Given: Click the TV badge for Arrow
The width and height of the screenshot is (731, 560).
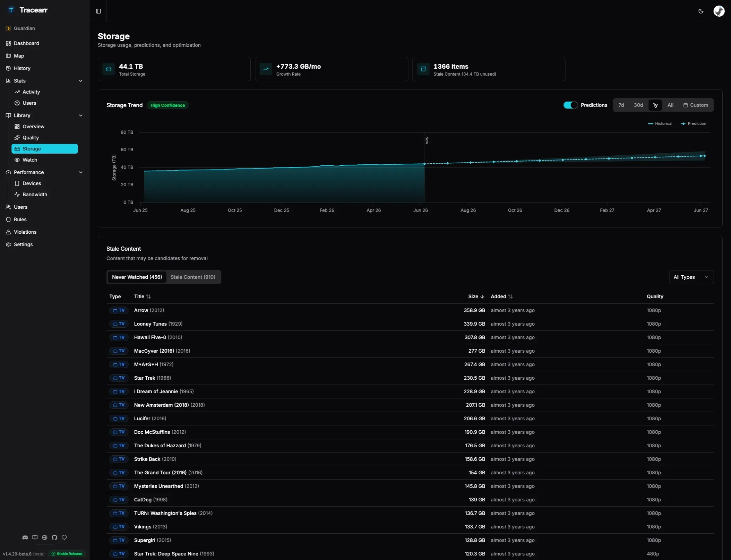Looking at the screenshot, I should click(119, 310).
